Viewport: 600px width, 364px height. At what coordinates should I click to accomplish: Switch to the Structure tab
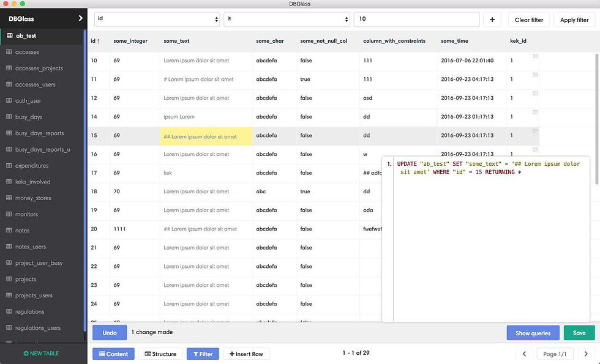click(160, 354)
